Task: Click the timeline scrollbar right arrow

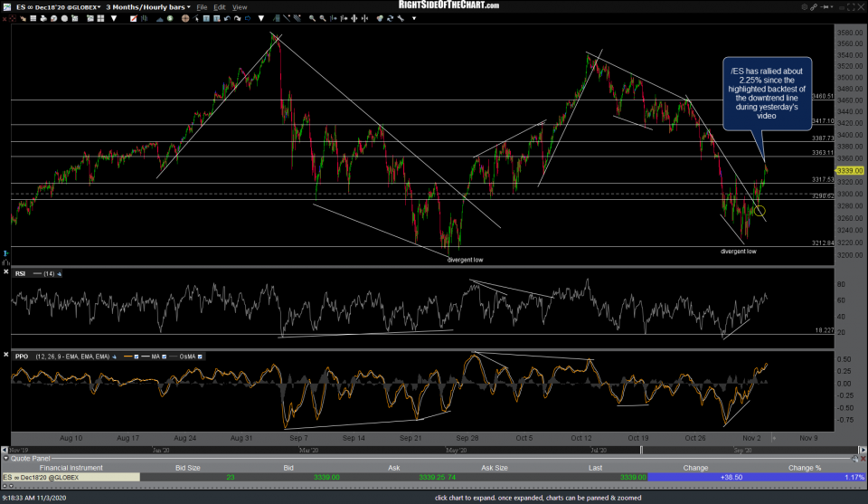Action: click(863, 450)
